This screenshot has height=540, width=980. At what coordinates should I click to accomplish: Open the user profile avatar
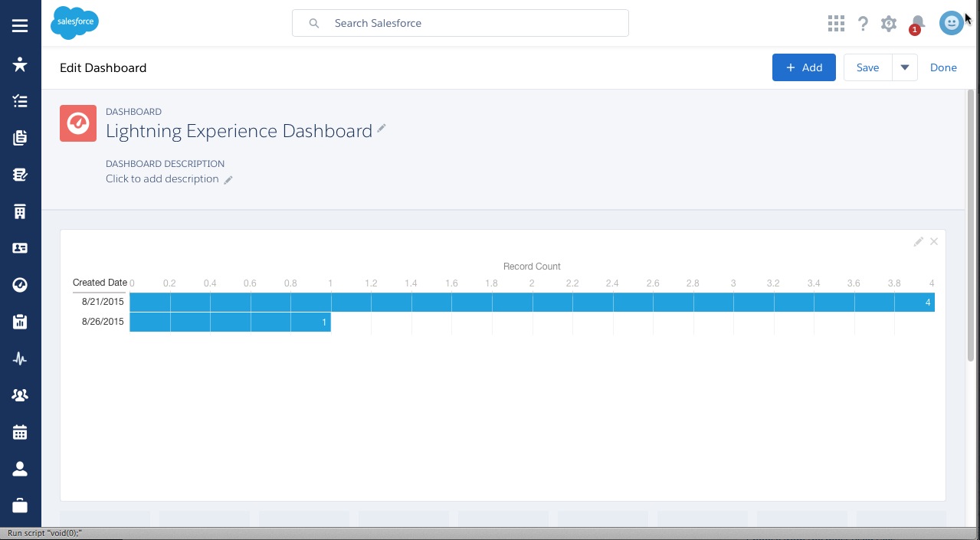952,23
